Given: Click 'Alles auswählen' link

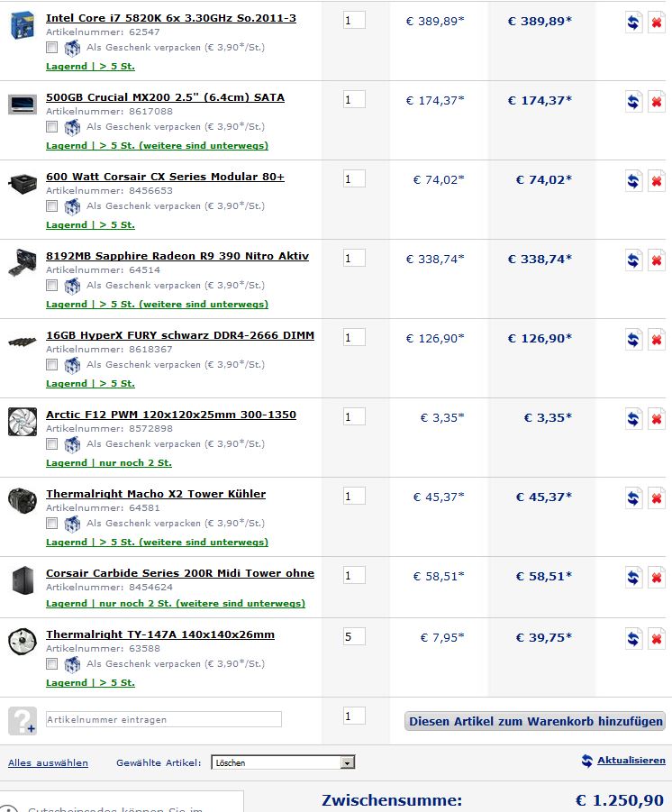Looking at the screenshot, I should 48,763.
